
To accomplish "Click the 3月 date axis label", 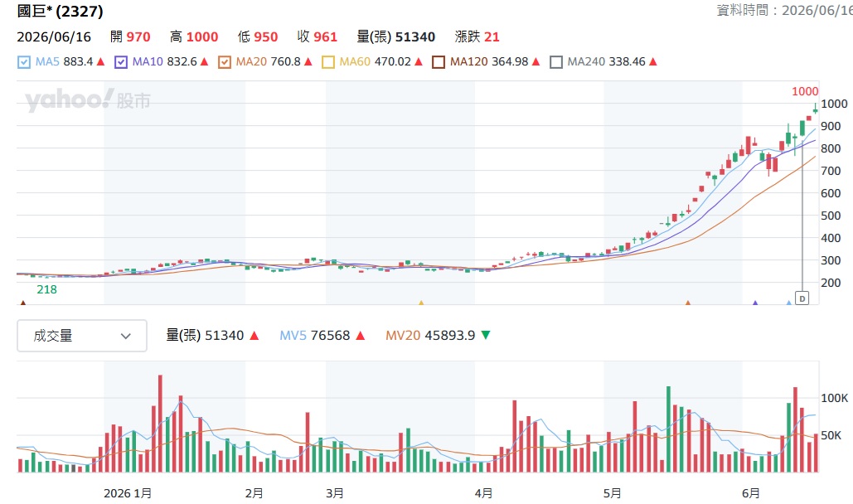I will pyautogui.click(x=335, y=494).
